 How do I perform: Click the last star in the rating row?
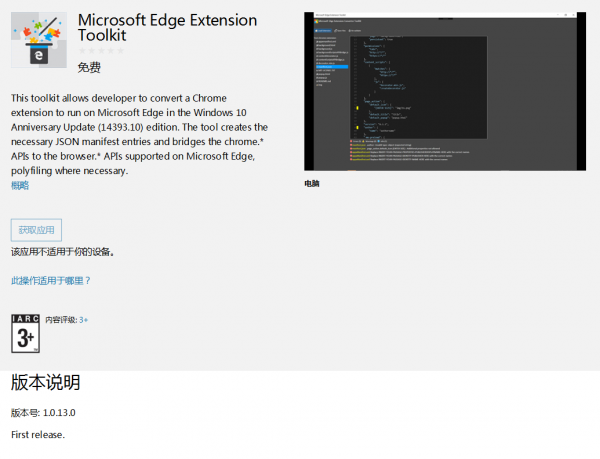pyautogui.click(x=120, y=50)
